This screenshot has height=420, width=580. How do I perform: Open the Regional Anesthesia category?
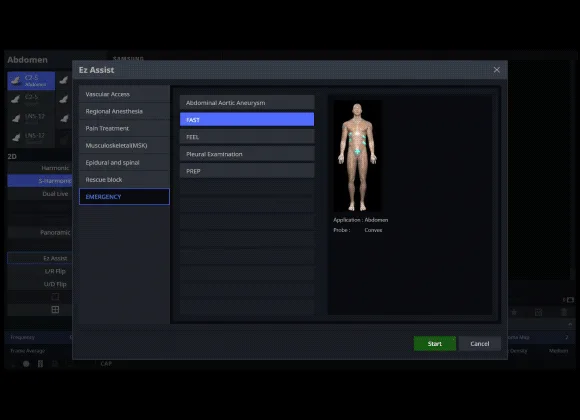click(124, 111)
